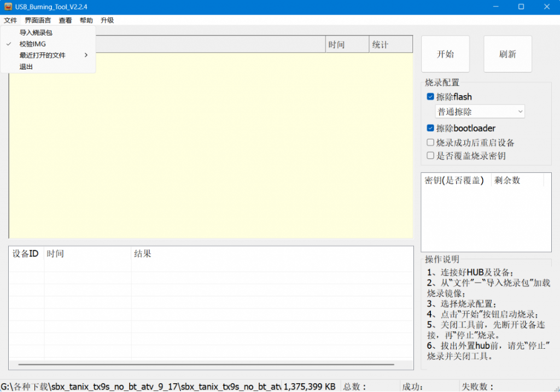Click 导入烧录包 in the File menu

point(36,32)
